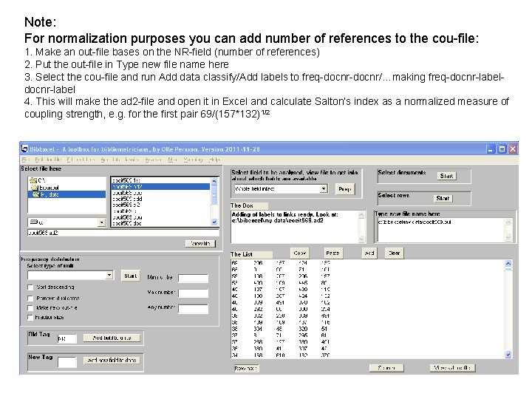Click Start in Frequency distribution panel
The image size is (532, 399).
(x=131, y=276)
